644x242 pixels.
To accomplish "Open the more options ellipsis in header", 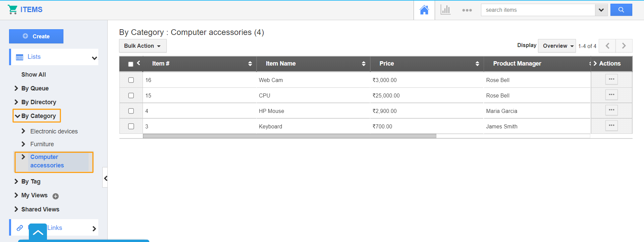I will click(467, 10).
